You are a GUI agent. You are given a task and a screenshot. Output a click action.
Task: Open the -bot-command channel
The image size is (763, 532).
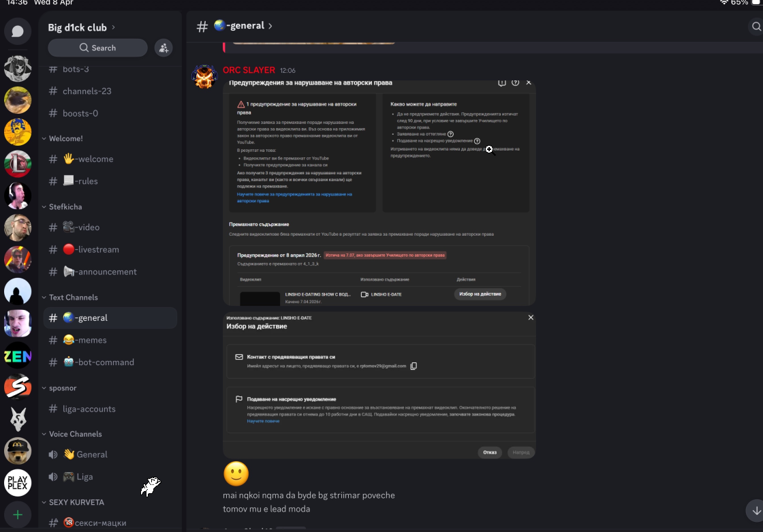click(x=110, y=362)
